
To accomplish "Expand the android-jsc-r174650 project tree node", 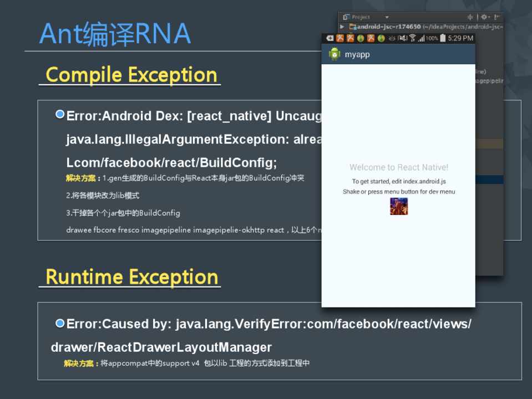I will click(x=342, y=27).
